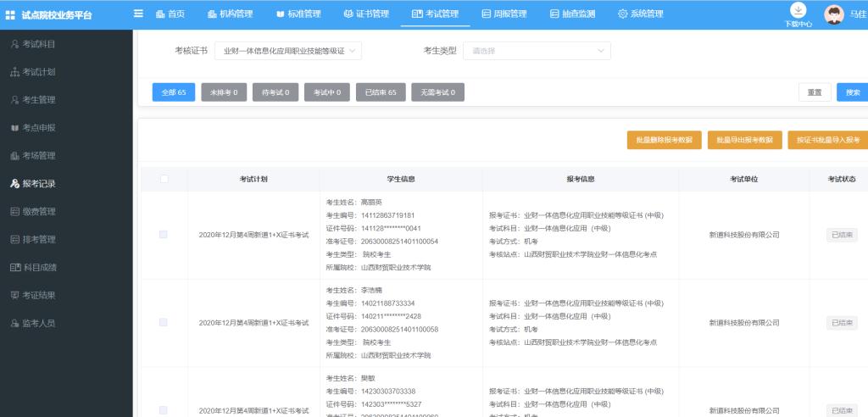Click 批量导出报考数据 button
The height and width of the screenshot is (417, 868).
pos(744,140)
